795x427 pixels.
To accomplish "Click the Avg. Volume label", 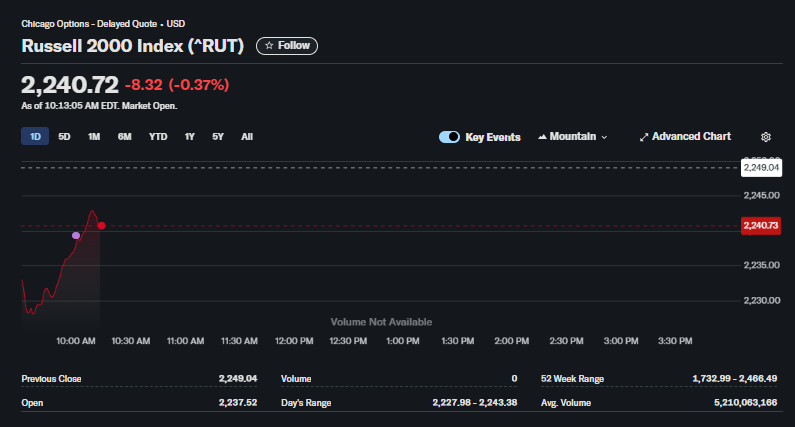I will tap(566, 403).
